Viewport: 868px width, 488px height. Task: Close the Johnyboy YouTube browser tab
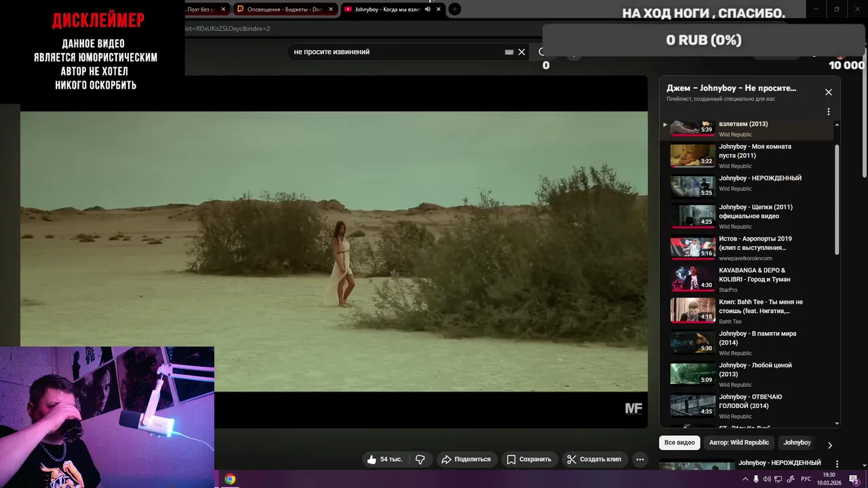(439, 9)
